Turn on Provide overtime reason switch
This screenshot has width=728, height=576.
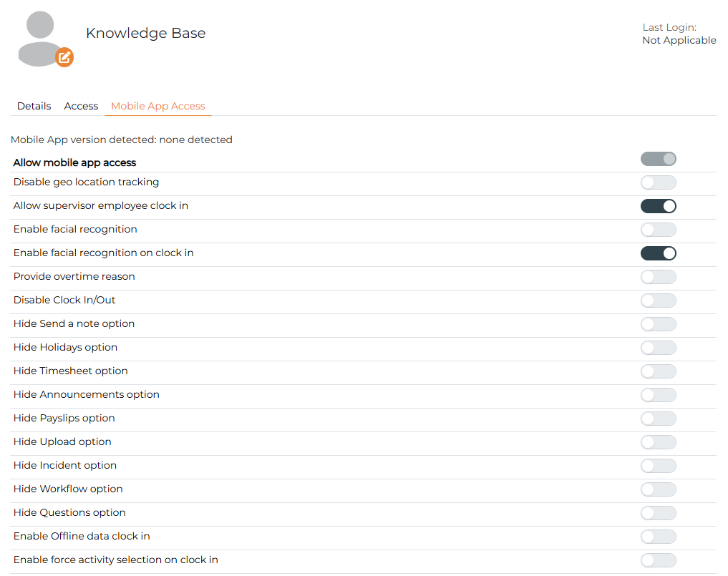tap(659, 277)
